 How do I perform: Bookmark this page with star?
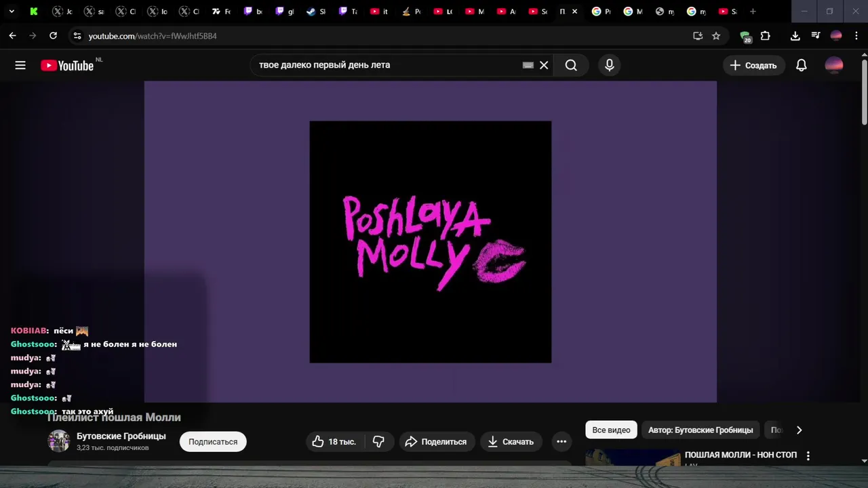click(716, 36)
